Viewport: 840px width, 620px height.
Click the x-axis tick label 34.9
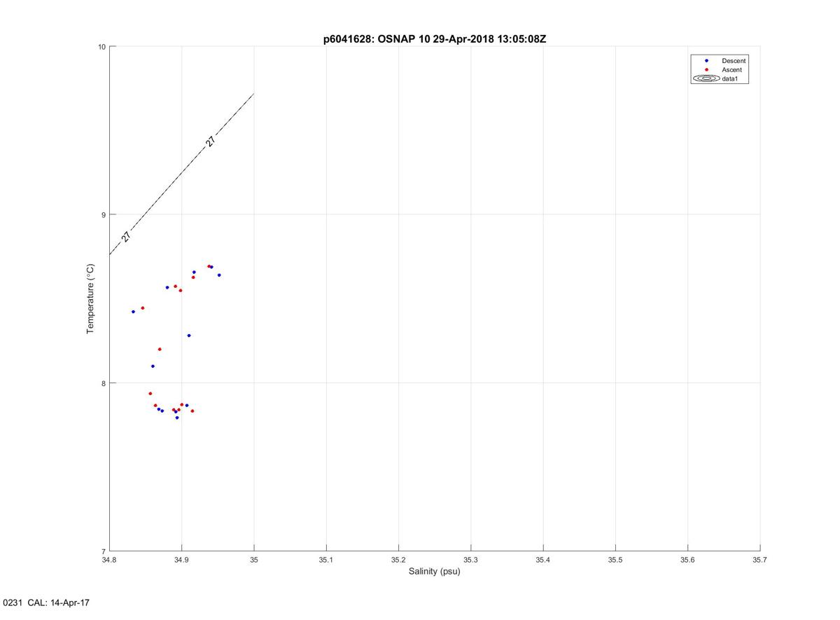click(x=181, y=560)
